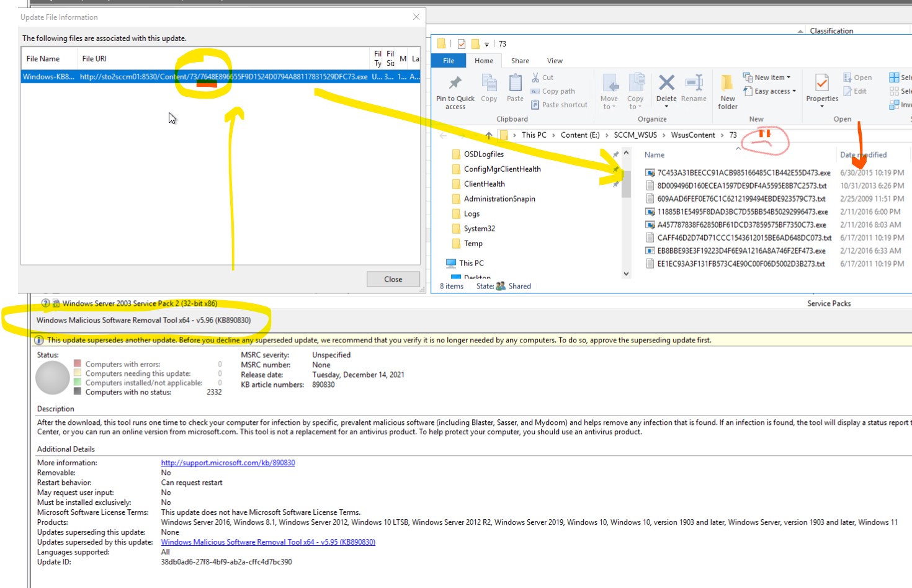Sort files by Name column header
The height and width of the screenshot is (588, 912).
654,155
